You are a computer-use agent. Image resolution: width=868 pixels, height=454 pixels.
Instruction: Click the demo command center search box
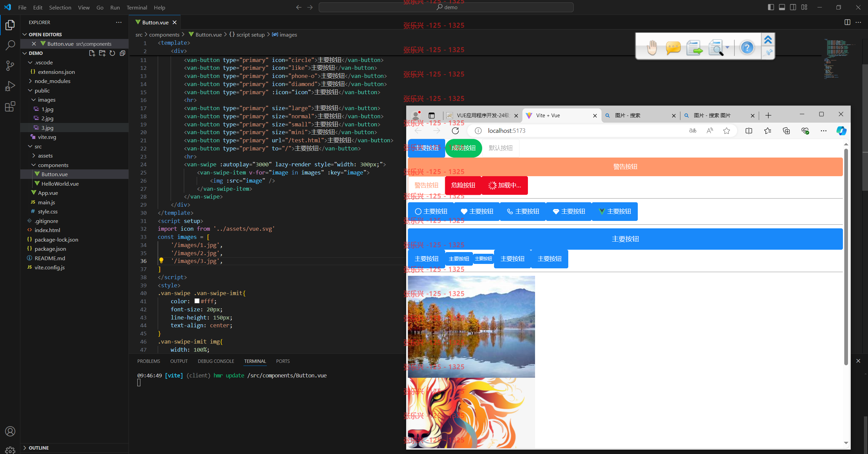(x=446, y=7)
